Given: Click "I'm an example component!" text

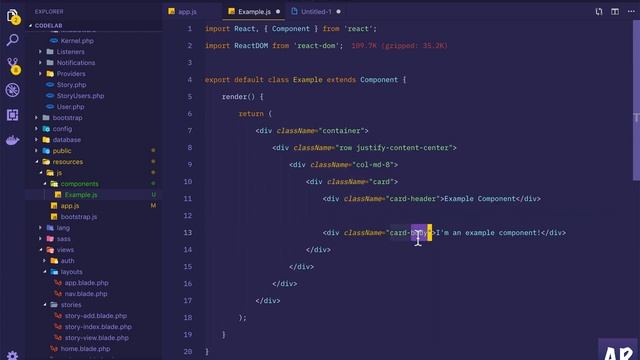Looking at the screenshot, I should click(488, 233).
